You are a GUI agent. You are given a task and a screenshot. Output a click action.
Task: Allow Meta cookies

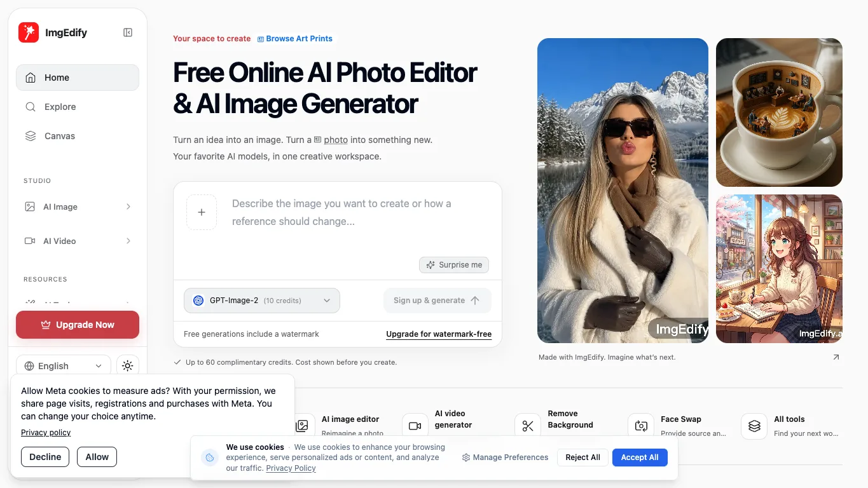(x=97, y=457)
